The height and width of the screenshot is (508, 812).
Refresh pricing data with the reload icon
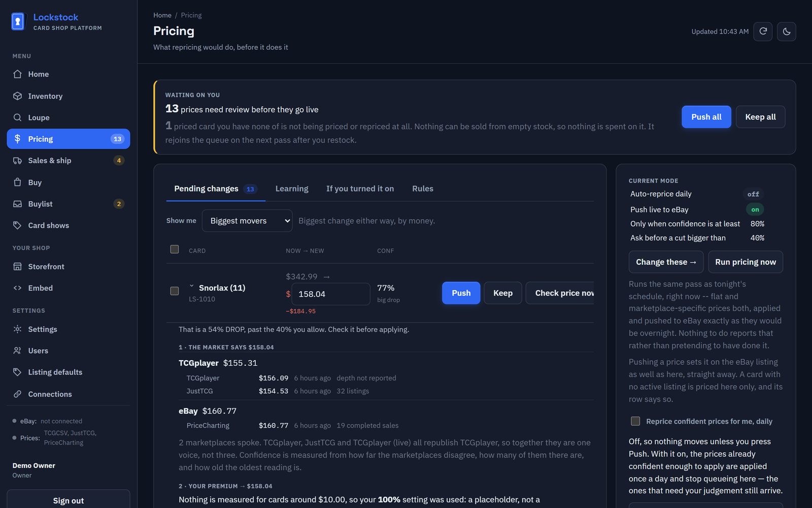(763, 31)
